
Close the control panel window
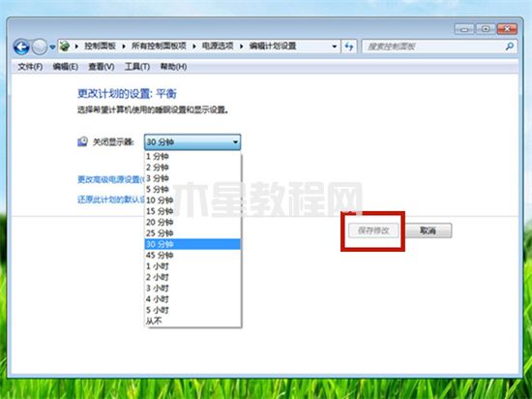pos(507,29)
